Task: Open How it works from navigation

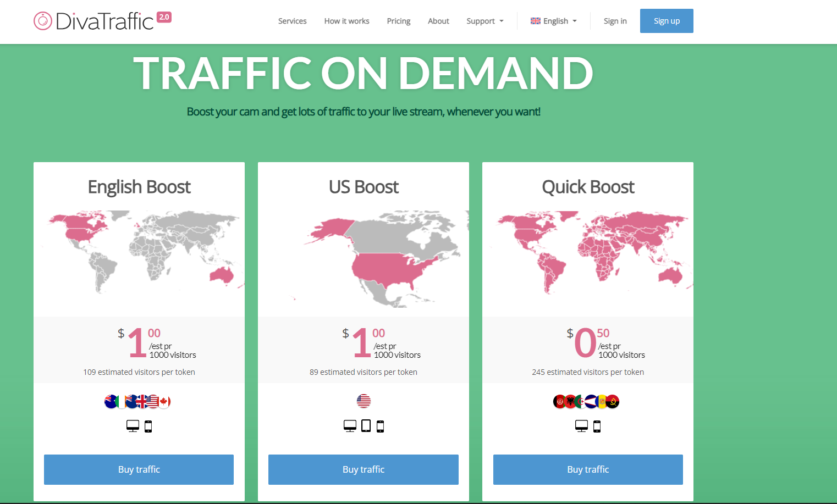Action: click(x=346, y=21)
